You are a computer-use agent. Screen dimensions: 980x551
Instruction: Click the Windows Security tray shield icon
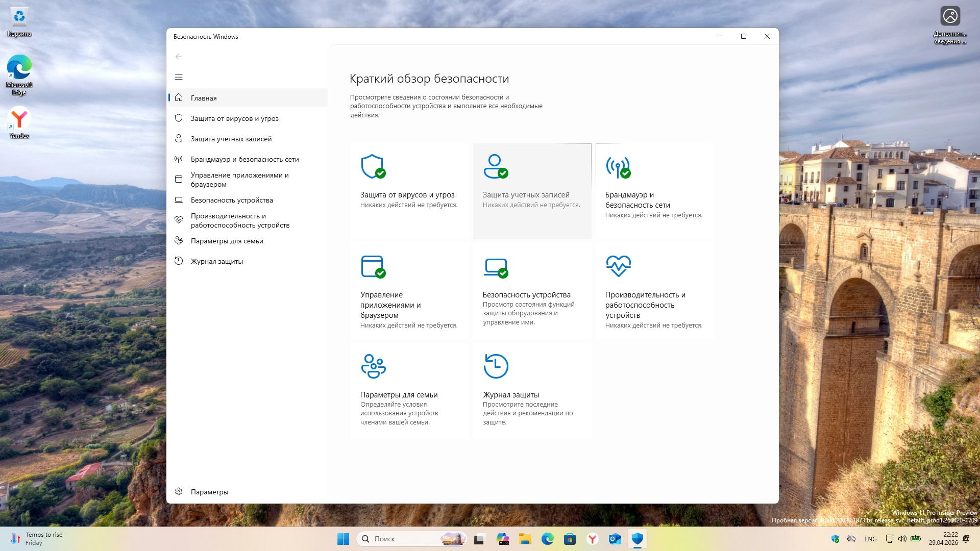point(835,539)
